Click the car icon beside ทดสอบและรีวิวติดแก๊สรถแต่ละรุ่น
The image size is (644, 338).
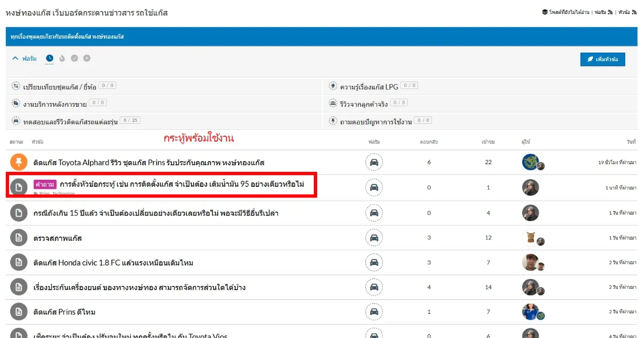16,121
